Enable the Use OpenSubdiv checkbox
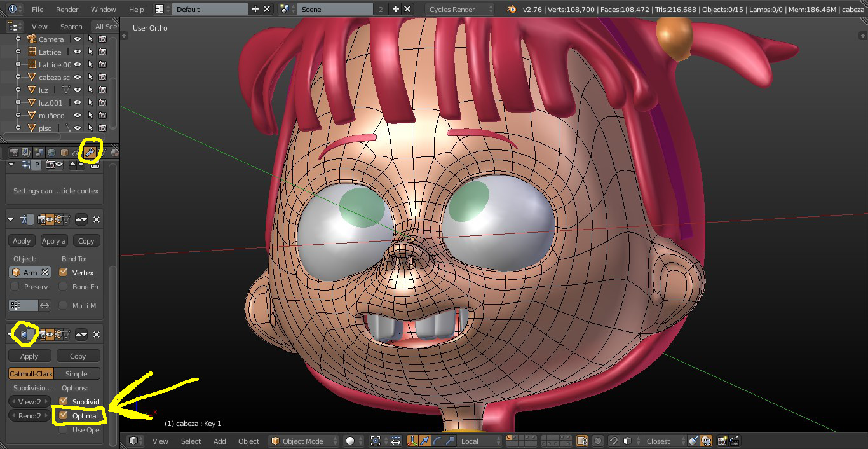Image resolution: width=868 pixels, height=449 pixels. 63,430
